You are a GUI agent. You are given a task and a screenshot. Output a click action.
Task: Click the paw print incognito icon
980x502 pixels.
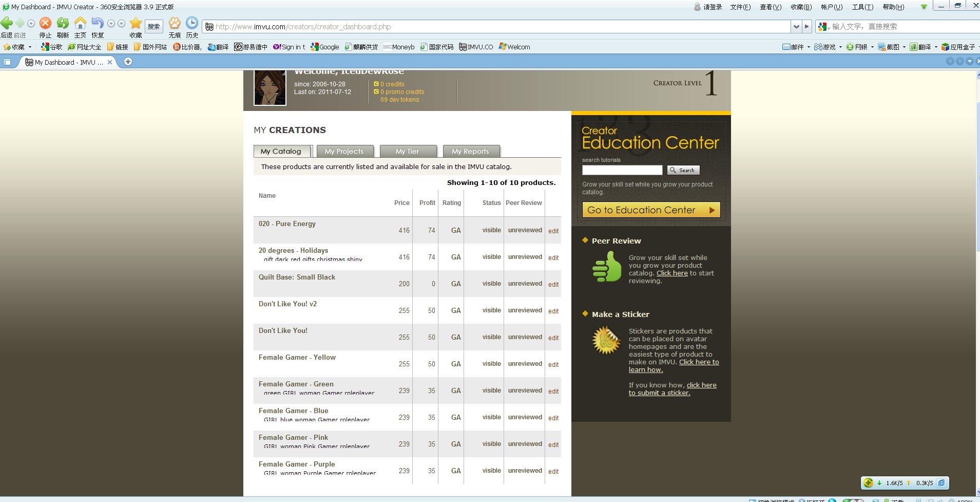pyautogui.click(x=175, y=23)
